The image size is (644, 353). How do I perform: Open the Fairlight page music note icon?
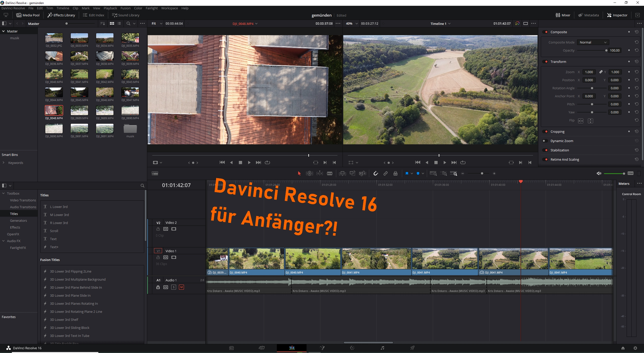pos(382,348)
